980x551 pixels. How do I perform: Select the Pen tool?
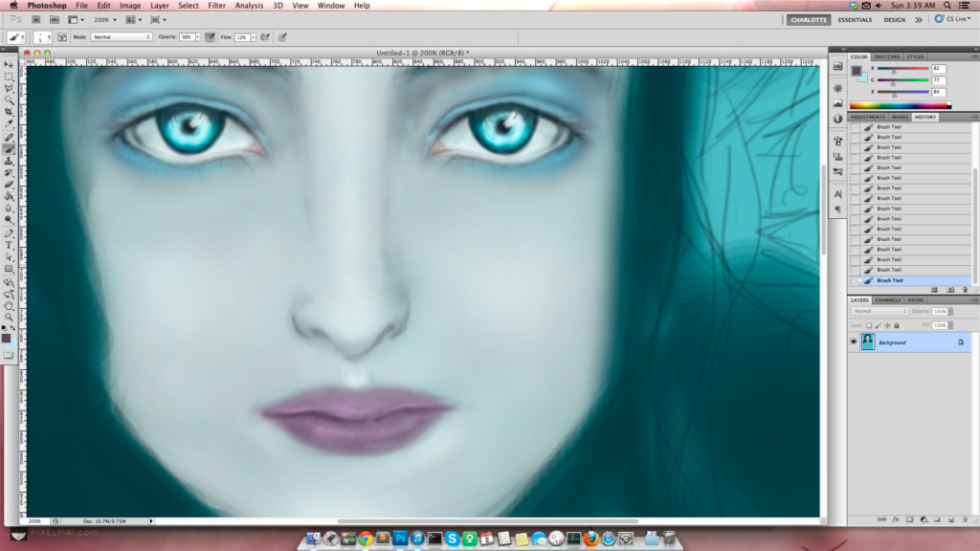pyautogui.click(x=9, y=233)
